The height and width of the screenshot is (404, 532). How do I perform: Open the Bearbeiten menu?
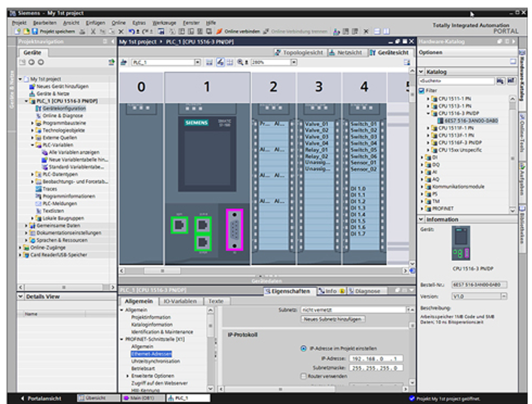(45, 23)
